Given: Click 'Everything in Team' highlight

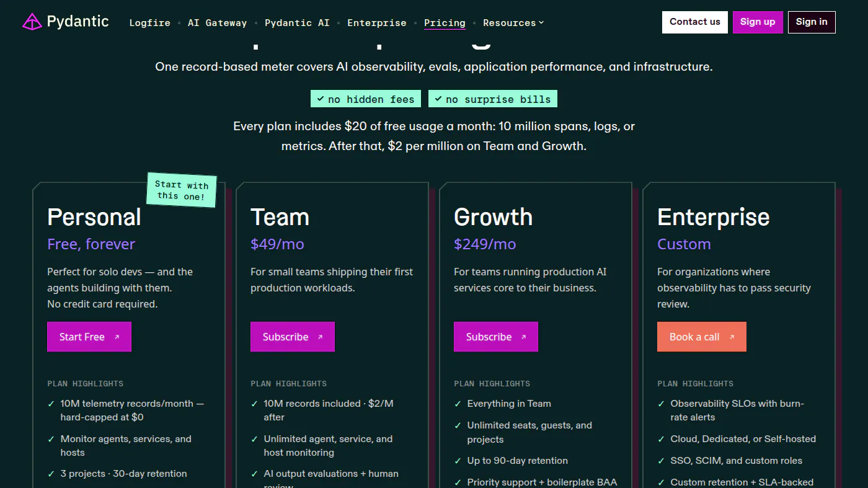Looking at the screenshot, I should coord(509,404).
